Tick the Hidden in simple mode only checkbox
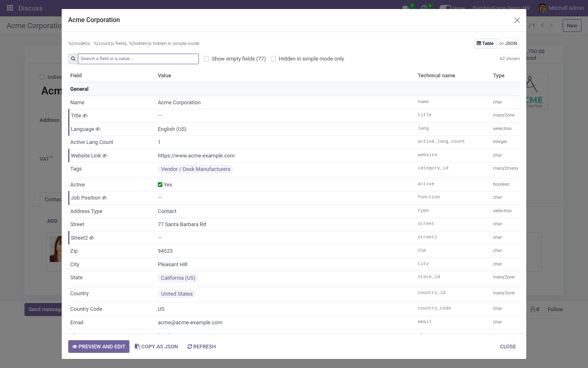 pyautogui.click(x=274, y=59)
